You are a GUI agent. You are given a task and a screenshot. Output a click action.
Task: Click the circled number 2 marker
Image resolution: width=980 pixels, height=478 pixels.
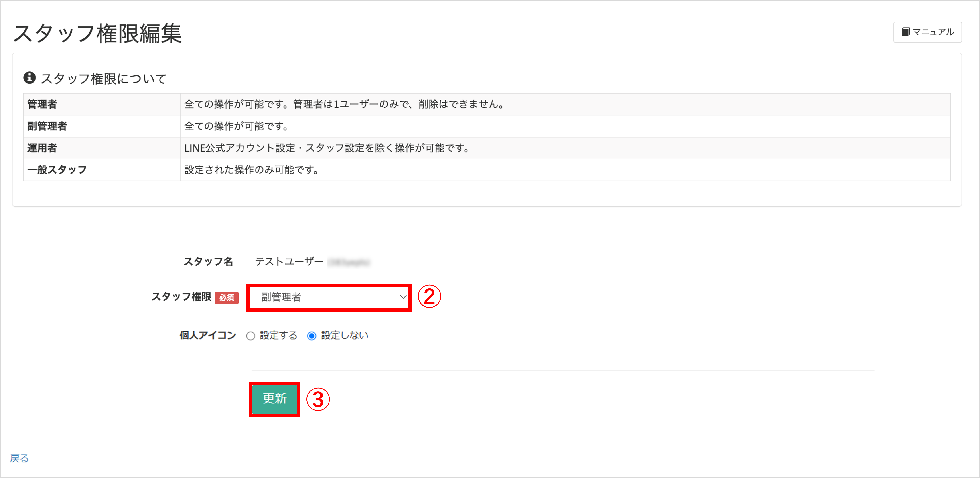point(429,297)
